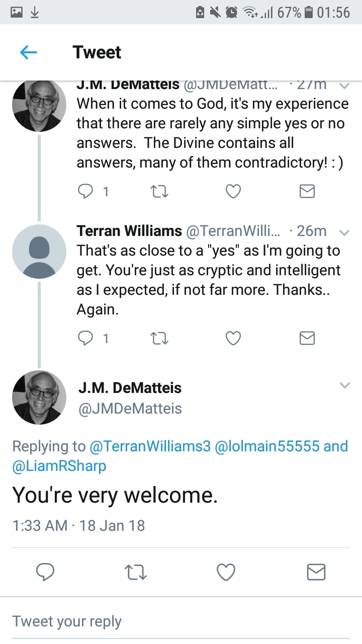The image size is (362, 644).
Task: Tap the Tweet your reply field
Action: click(151, 621)
